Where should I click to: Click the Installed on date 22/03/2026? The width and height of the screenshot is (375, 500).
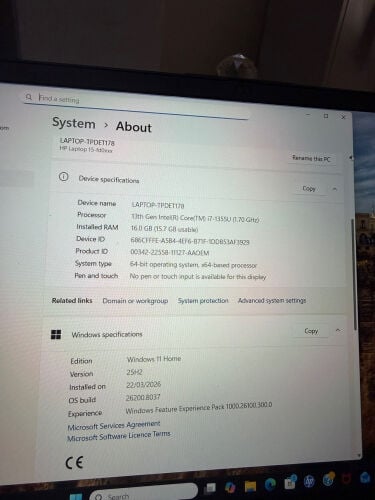pos(143,385)
